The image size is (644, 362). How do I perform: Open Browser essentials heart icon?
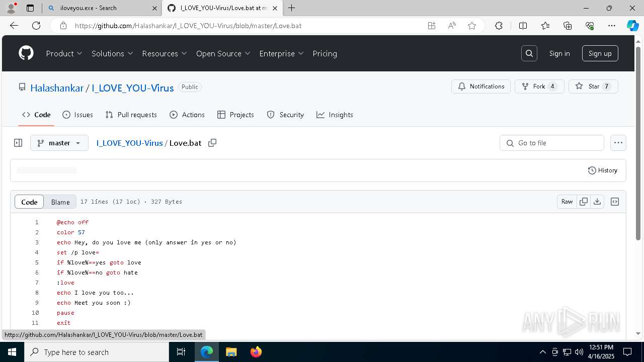(x=590, y=26)
